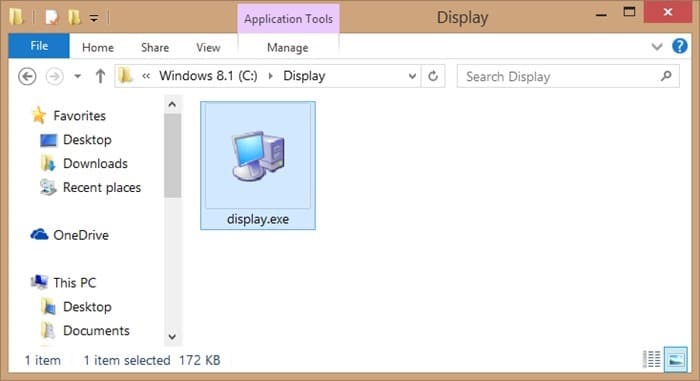Click '1 item selected' status text
This screenshot has width=700, height=381.
127,360
